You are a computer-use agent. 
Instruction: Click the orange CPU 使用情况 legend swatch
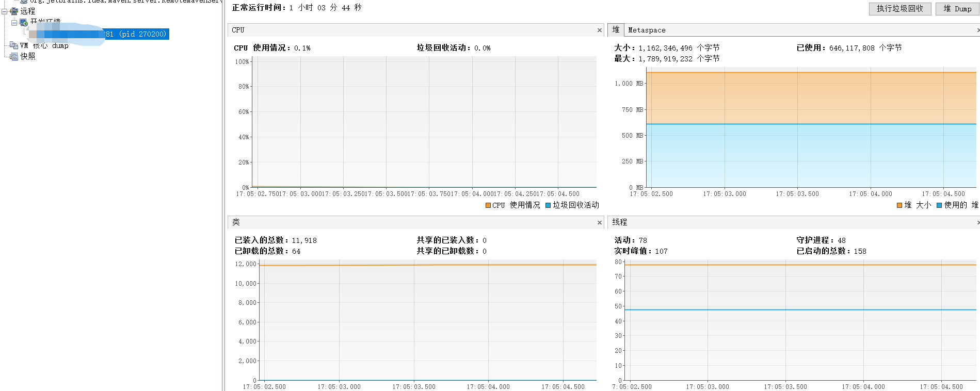click(488, 205)
